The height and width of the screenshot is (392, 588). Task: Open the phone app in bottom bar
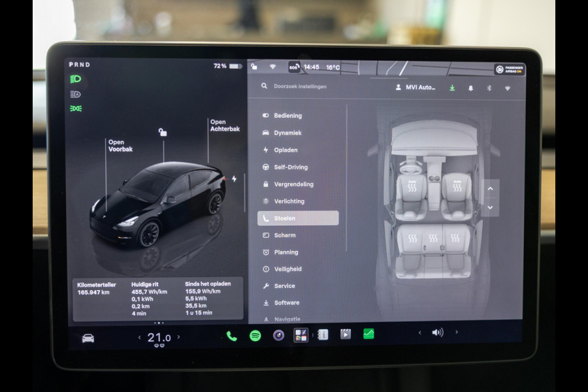[232, 336]
